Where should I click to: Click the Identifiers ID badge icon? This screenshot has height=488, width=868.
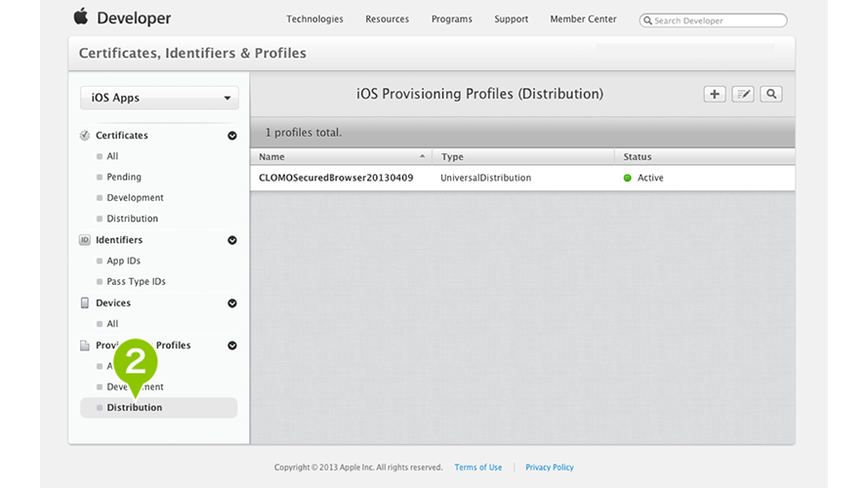point(85,240)
